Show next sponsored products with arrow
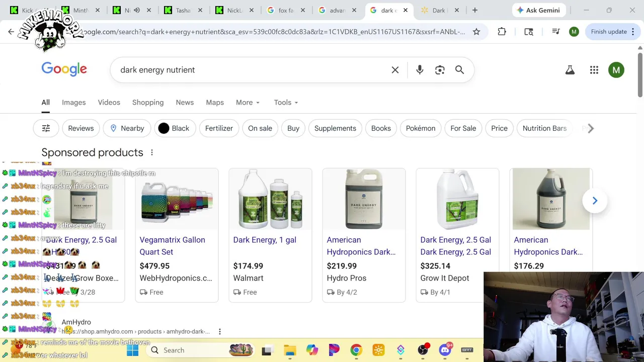Screen dimensions: 644x362 pyautogui.click(x=595, y=201)
